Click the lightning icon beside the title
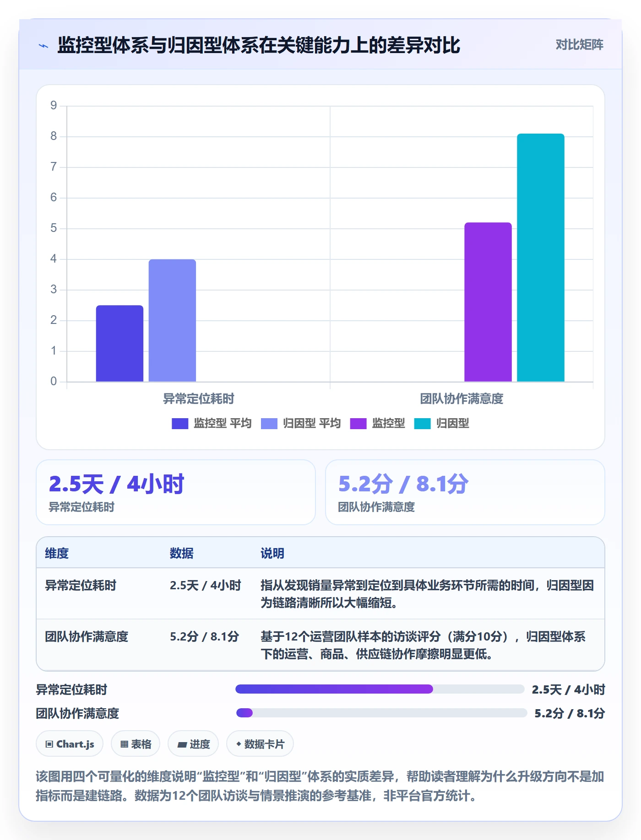641x840 pixels. 43,46
